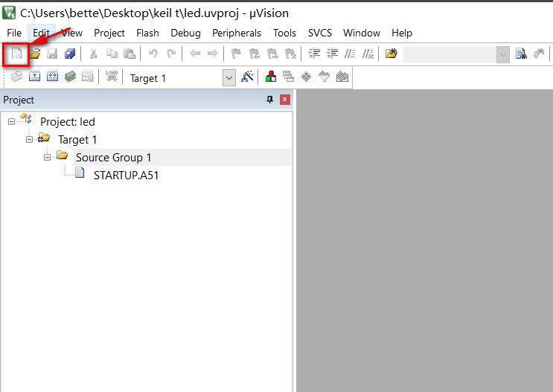This screenshot has height=392, width=553.
Task: Open Manage Project Items colored blocks icon
Action: (x=270, y=77)
